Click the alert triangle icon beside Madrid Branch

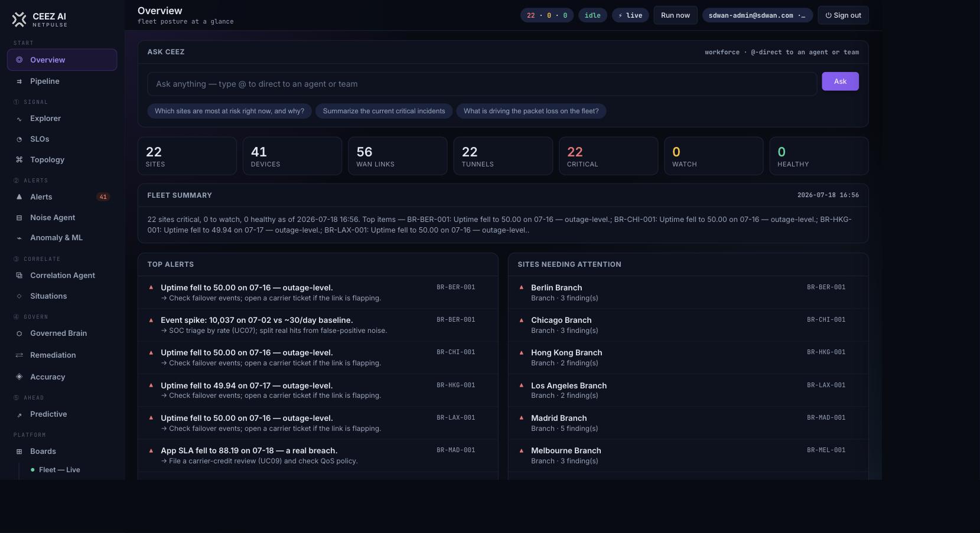[521, 418]
